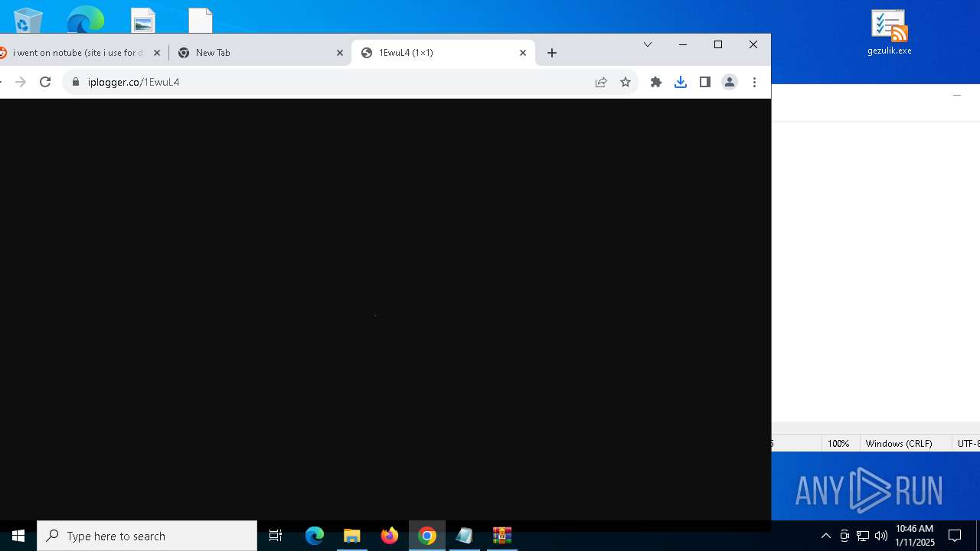Select the 1EwuL4 (1×1) tab
The image size is (980, 551).
(443, 53)
